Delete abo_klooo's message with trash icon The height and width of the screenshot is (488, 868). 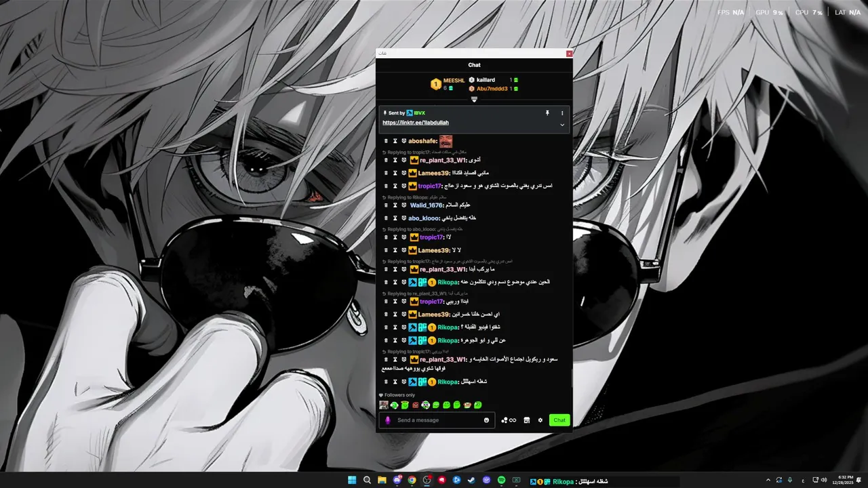point(386,218)
